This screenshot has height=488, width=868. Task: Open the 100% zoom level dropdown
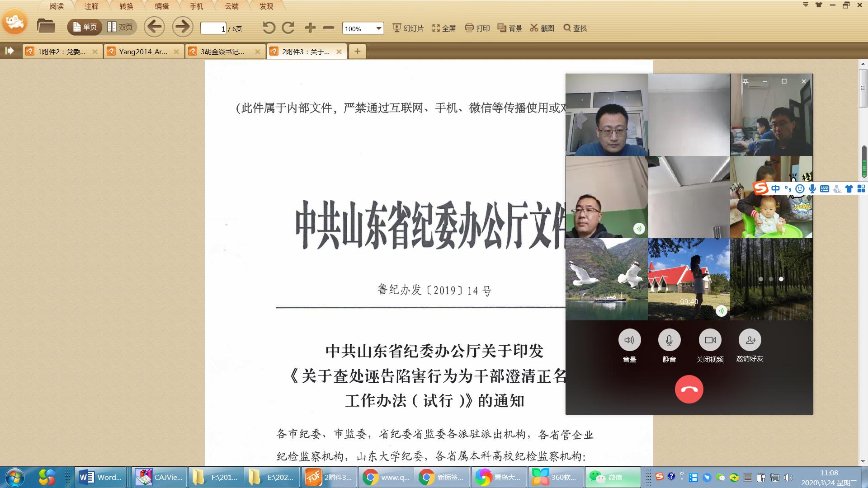(x=378, y=28)
